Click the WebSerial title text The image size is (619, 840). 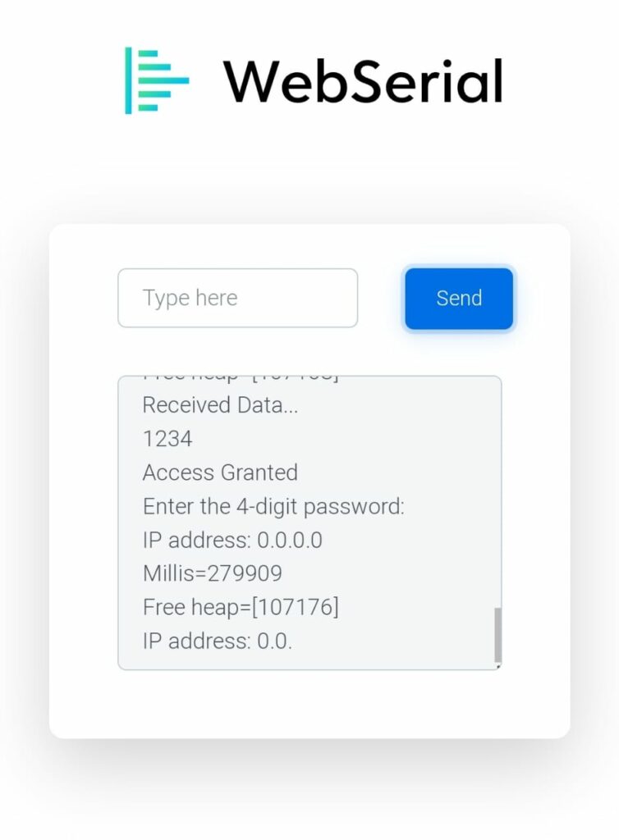362,81
